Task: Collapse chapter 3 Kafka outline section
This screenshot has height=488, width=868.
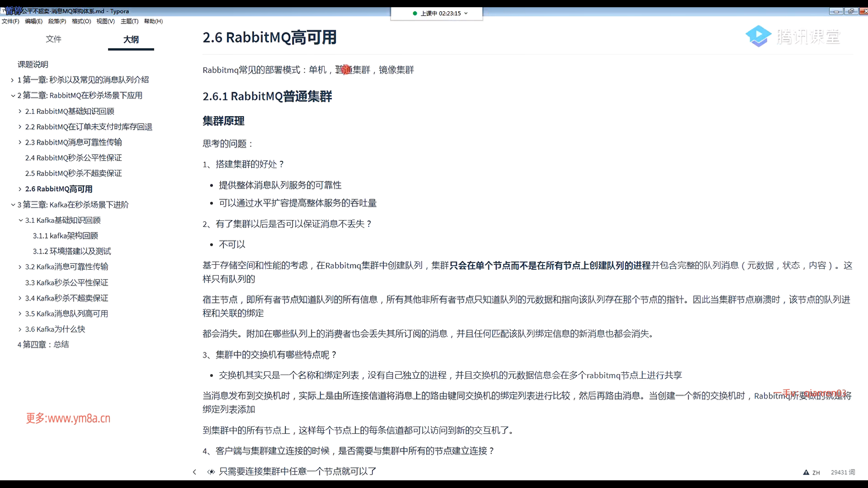Action: tap(13, 205)
